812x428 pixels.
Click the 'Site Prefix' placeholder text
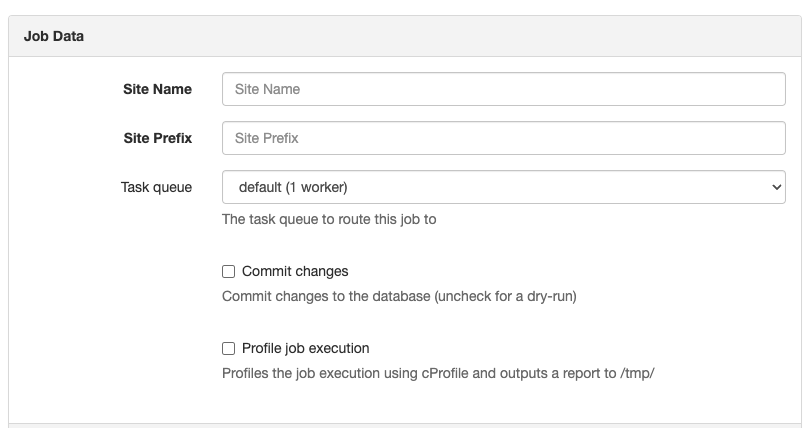click(267, 138)
